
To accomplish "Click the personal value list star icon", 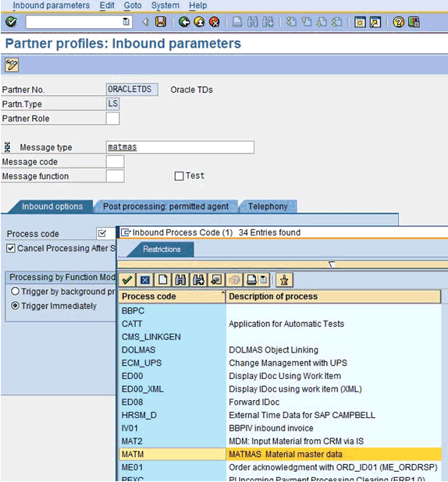I will tap(216, 280).
